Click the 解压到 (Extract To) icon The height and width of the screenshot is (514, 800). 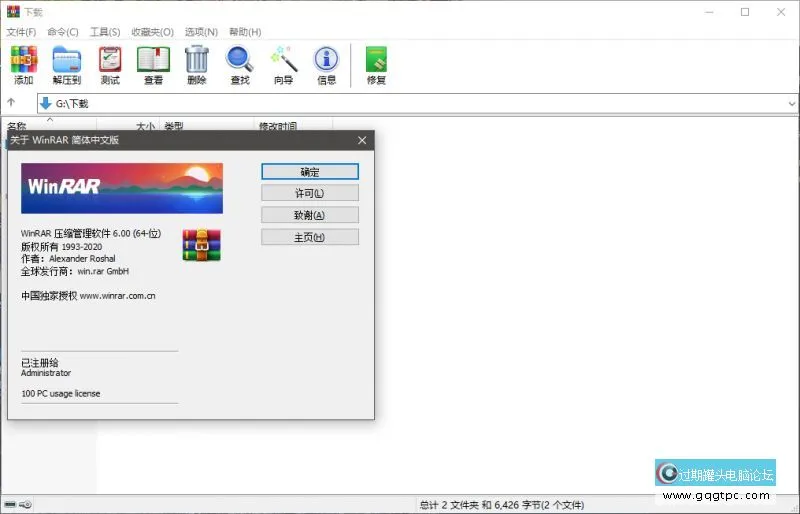point(66,62)
